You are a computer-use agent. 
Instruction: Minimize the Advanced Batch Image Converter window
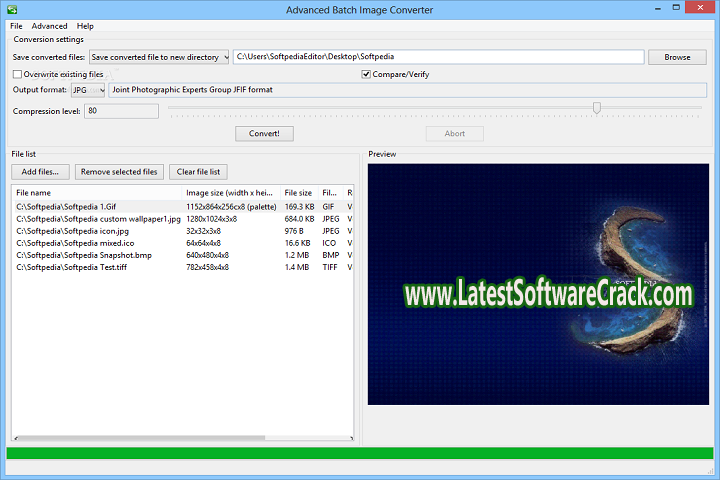658,8
